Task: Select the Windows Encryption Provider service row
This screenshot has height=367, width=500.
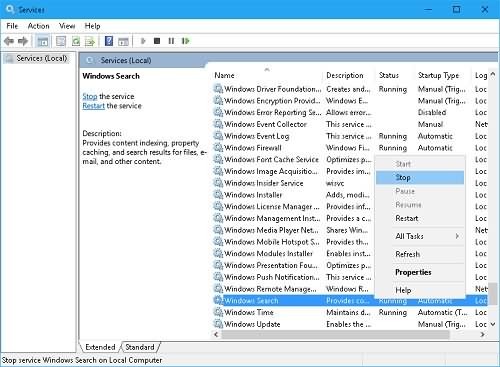Action: [350, 101]
